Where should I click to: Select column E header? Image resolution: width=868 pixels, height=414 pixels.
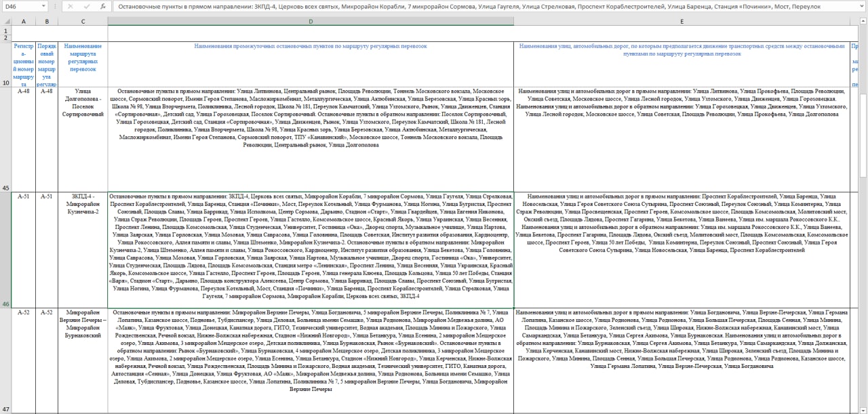click(682, 21)
